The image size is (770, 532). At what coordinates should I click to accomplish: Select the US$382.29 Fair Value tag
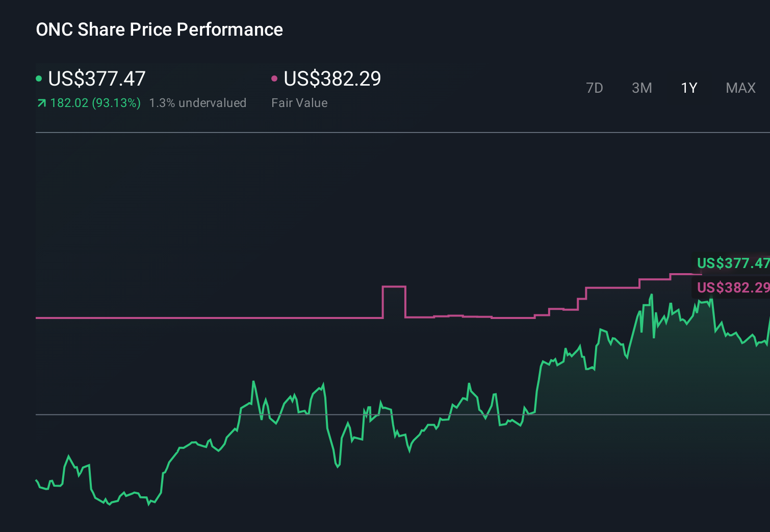pos(733,288)
